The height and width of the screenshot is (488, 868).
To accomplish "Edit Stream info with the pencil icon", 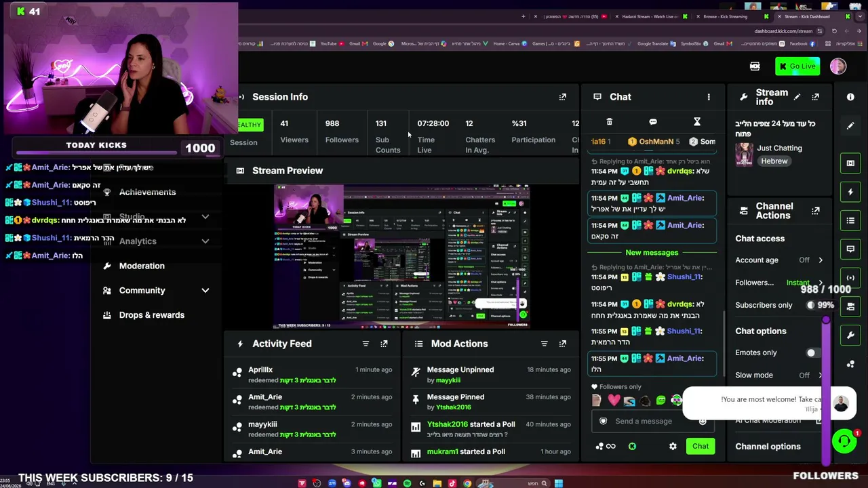I will click(797, 97).
